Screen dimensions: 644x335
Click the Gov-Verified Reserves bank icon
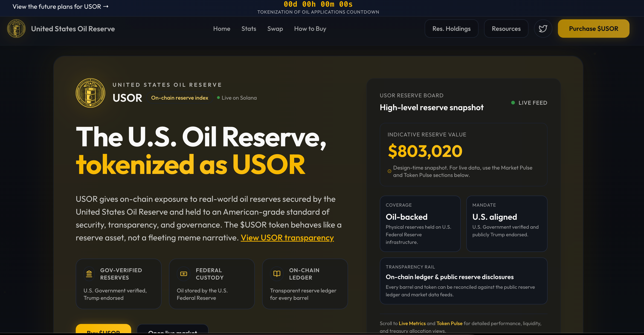89,274
